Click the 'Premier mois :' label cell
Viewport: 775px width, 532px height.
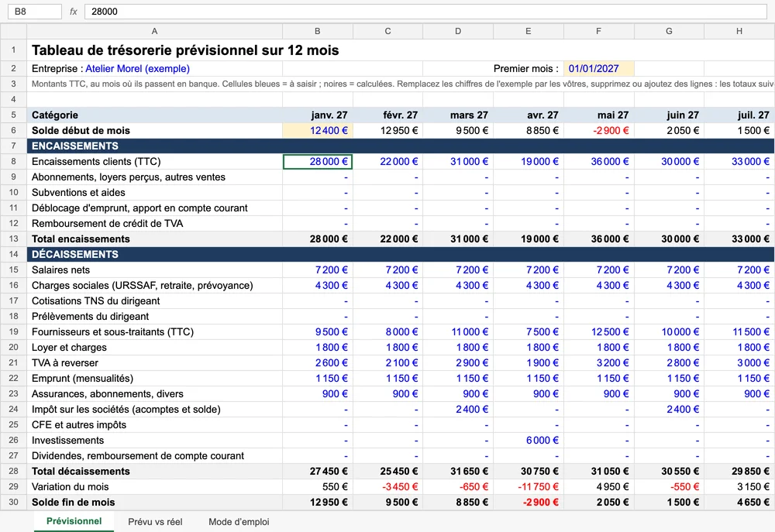(526, 69)
